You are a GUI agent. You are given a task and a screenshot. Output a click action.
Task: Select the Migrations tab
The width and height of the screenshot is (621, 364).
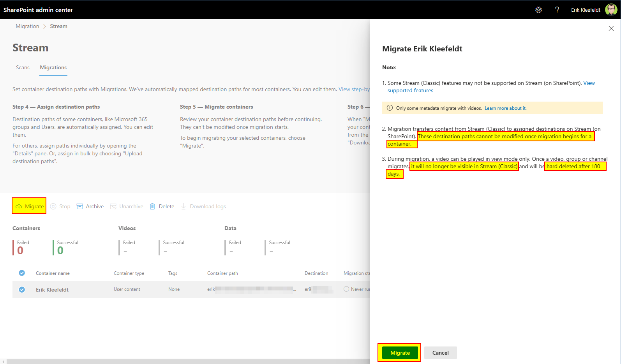pyautogui.click(x=53, y=67)
